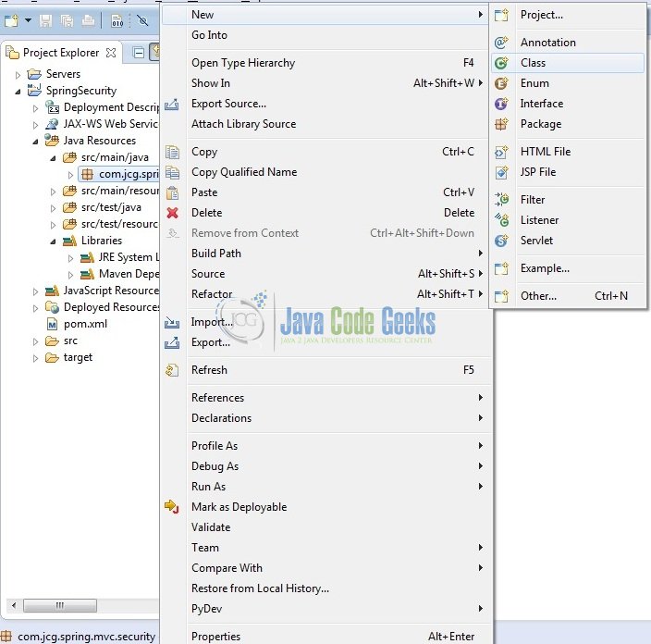This screenshot has height=644, width=651.
Task: Click the Print toolbar icon
Action: coord(88,20)
